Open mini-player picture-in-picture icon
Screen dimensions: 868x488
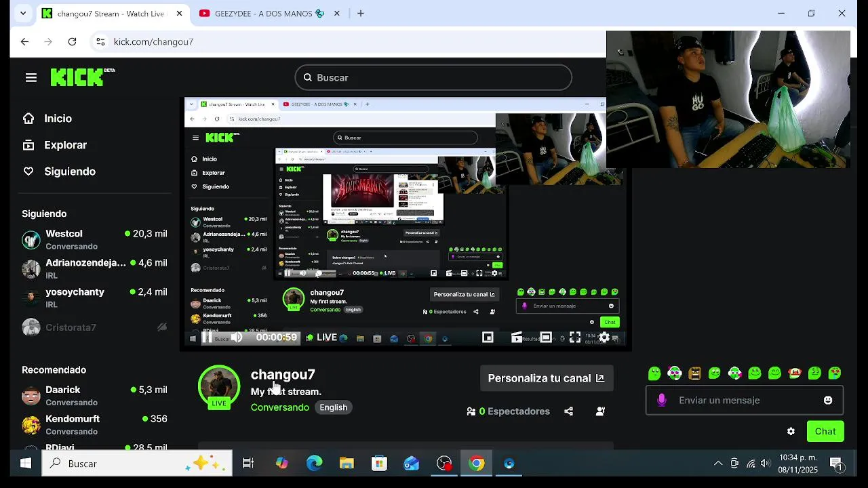(488, 338)
